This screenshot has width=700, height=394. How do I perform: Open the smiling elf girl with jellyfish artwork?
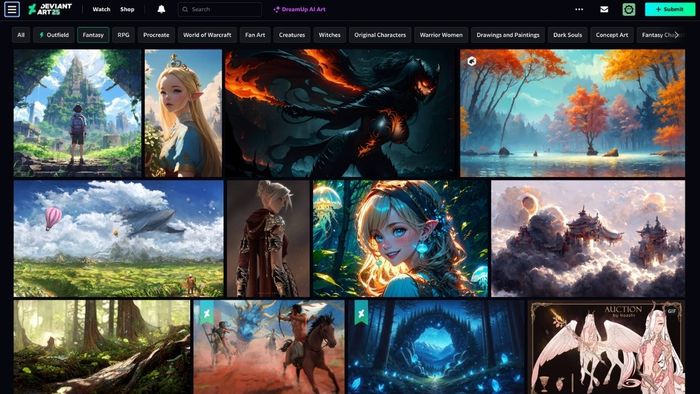click(400, 238)
